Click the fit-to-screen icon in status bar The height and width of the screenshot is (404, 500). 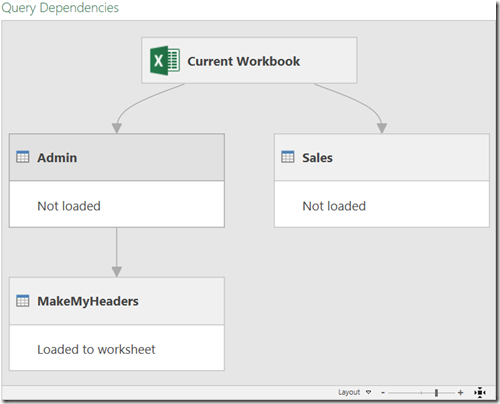tap(480, 393)
